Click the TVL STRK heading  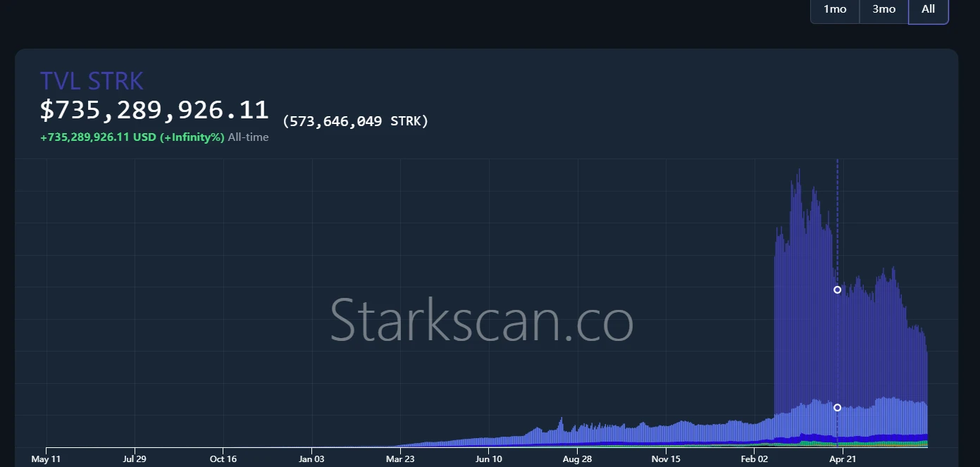(x=92, y=80)
